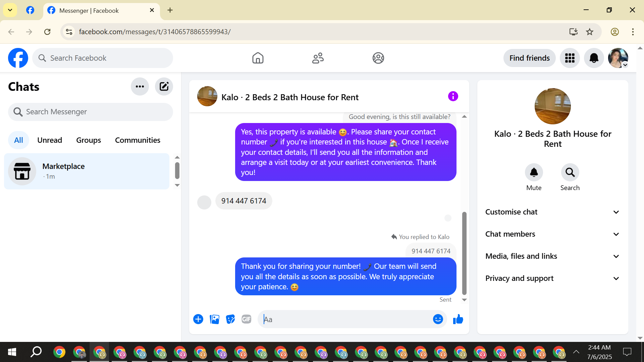Open the sticker chooser icon

[230, 319]
